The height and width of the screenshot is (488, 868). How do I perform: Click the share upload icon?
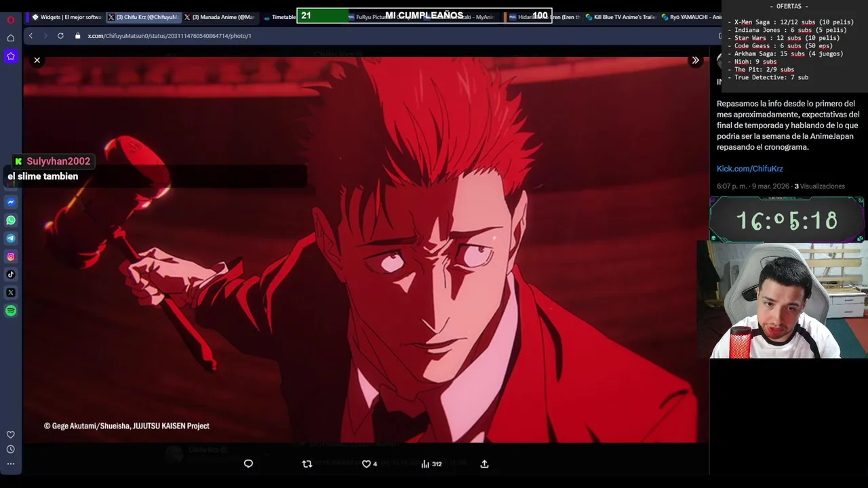484,464
